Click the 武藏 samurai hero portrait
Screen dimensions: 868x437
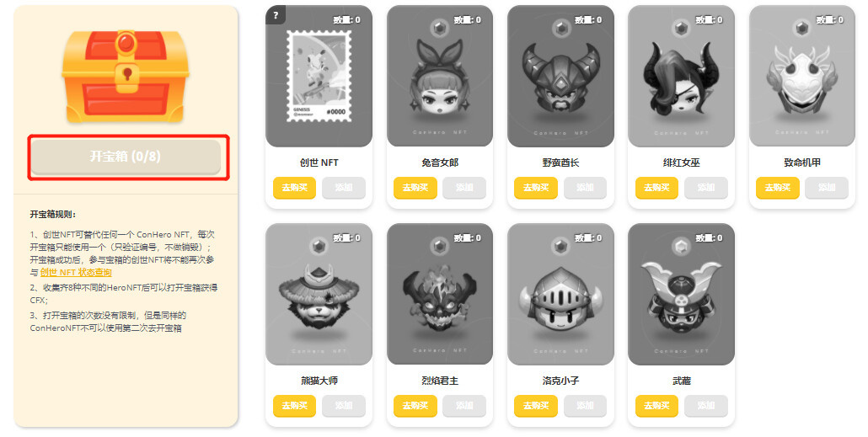point(681,295)
